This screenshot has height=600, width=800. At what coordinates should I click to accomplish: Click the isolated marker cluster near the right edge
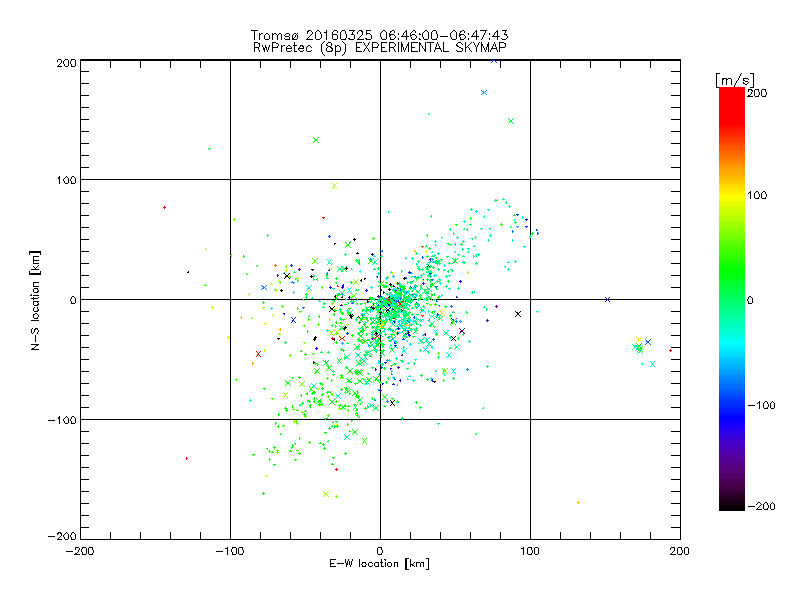641,346
